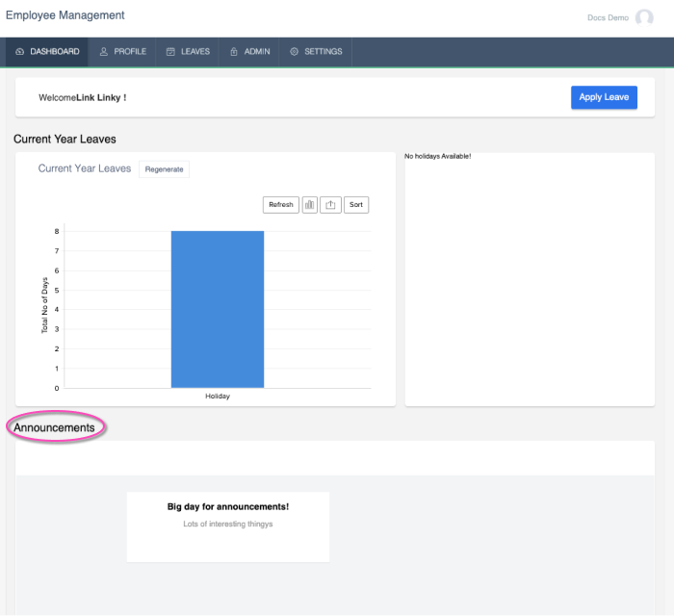Click the bar chart type icon
The image size is (674, 616).
point(310,205)
